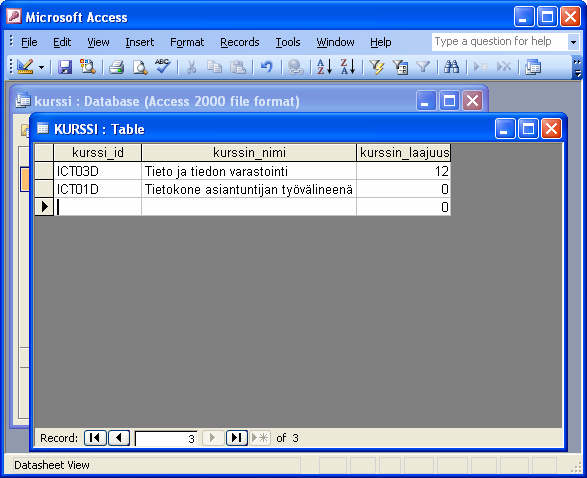Click the Print icon
Viewport: 587px width, 478px height.
[x=116, y=67]
